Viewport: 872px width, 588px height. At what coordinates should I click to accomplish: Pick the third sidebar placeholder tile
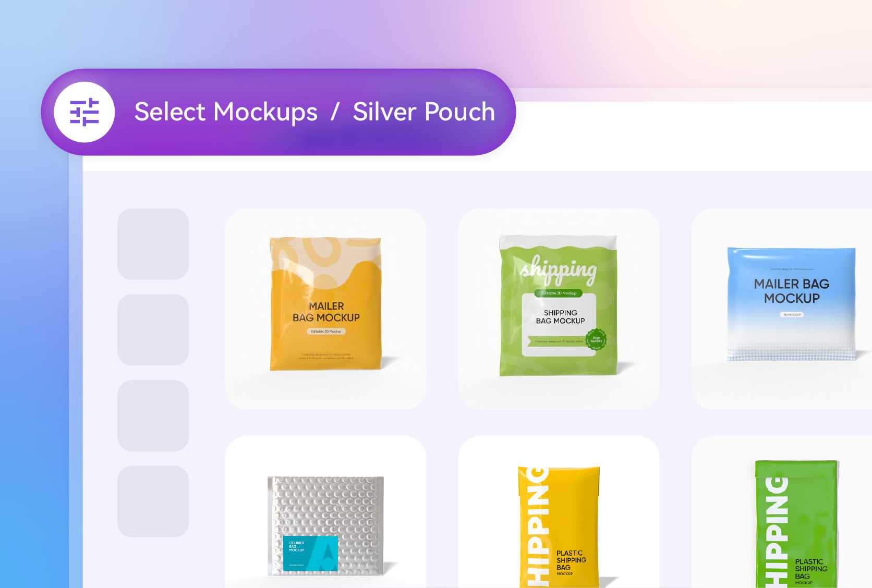coord(153,415)
